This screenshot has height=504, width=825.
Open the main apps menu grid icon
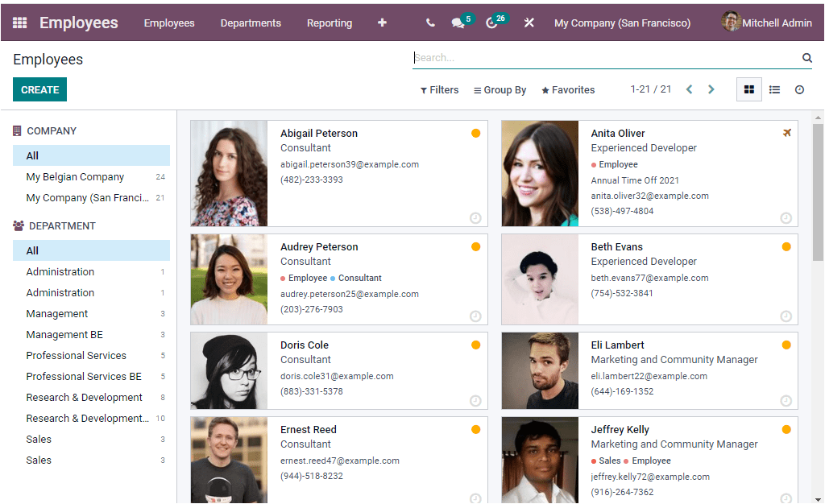point(19,23)
